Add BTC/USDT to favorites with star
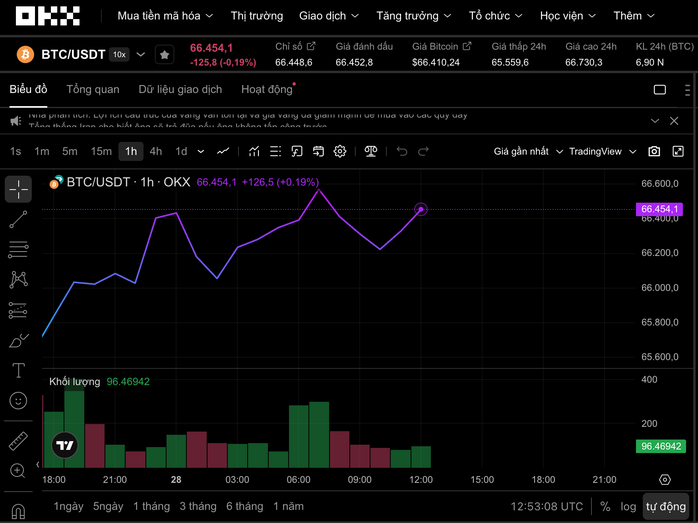Screen dimensions: 698x523 click(165, 54)
